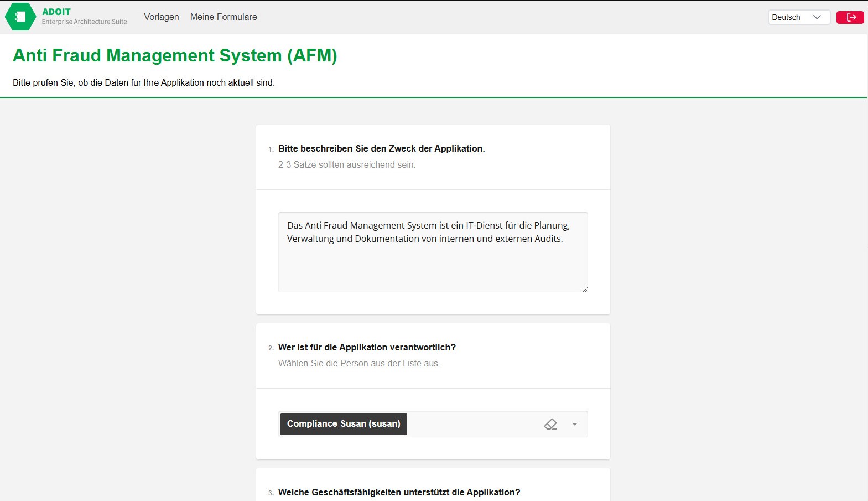The height and width of the screenshot is (501, 868).
Task: Click the 'Bitte prüfen Sie' instruction text
Action: click(x=144, y=82)
